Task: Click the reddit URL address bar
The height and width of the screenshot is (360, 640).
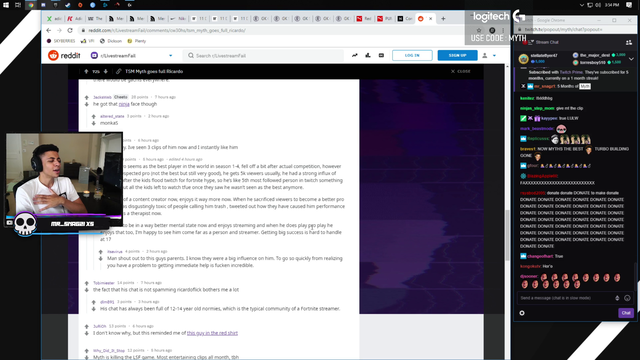Action: tap(269, 31)
